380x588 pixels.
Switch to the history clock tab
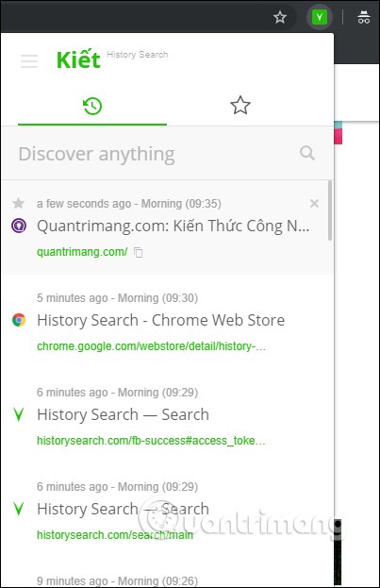(x=92, y=106)
